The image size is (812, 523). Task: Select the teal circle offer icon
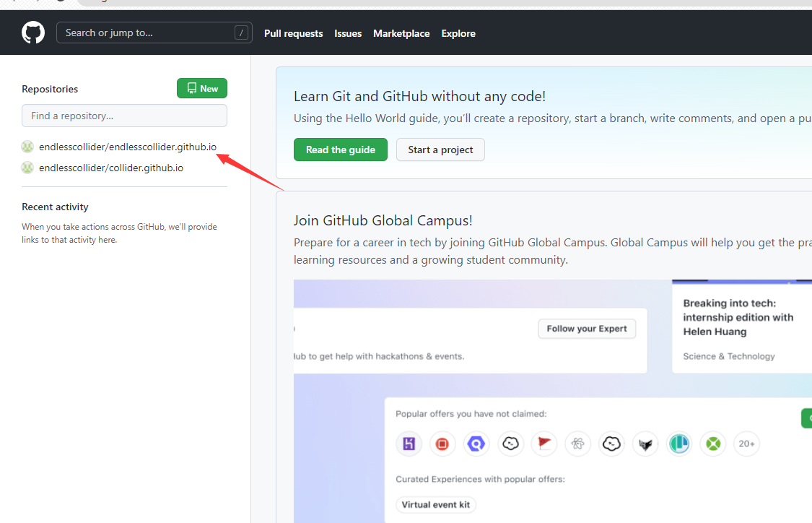[x=679, y=444]
